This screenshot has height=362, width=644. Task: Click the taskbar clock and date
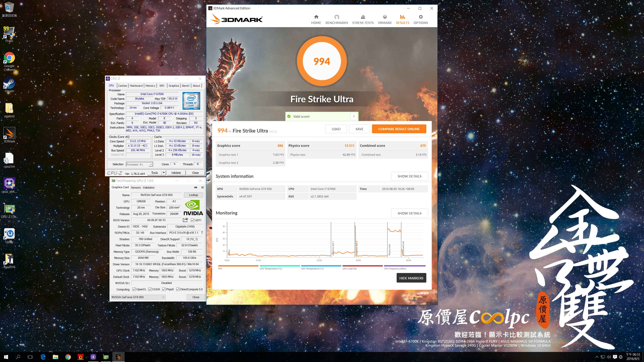coord(633,357)
